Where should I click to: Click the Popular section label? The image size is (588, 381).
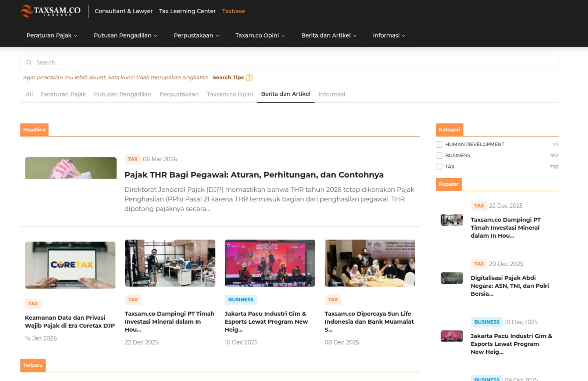[x=448, y=184]
